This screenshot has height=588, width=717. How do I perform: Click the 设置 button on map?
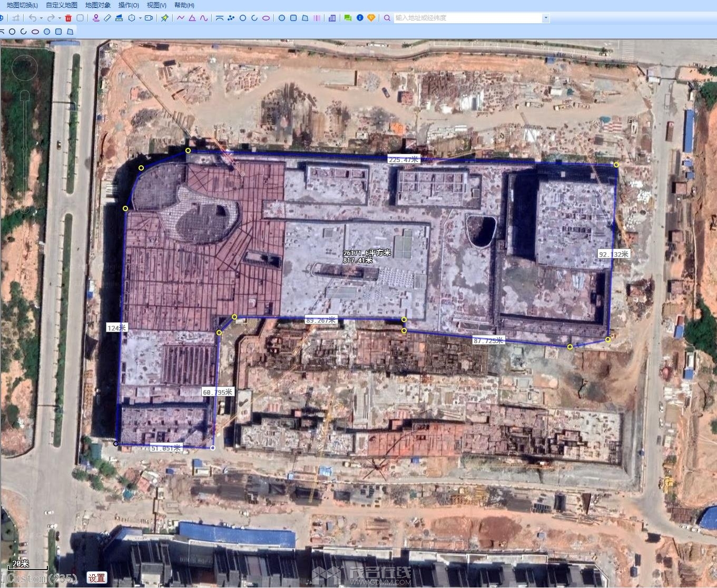point(96,578)
